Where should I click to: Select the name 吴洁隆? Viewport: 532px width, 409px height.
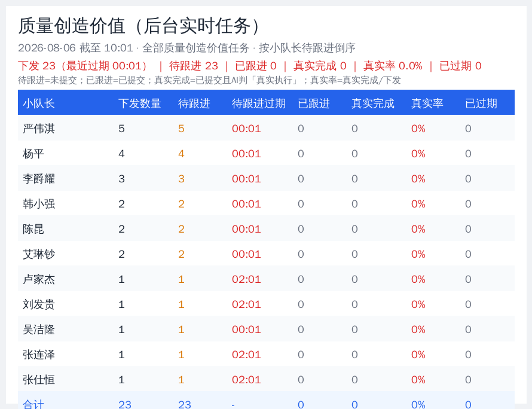39,329
